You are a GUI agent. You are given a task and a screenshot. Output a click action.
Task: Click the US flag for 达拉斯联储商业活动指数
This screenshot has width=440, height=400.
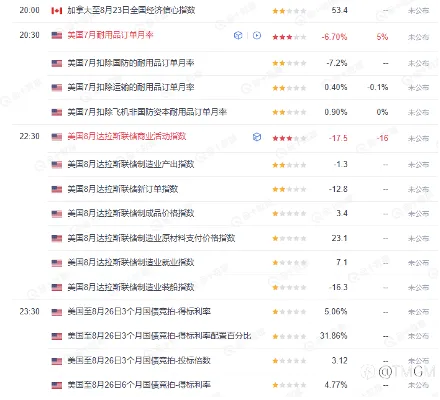pyautogui.click(x=57, y=137)
